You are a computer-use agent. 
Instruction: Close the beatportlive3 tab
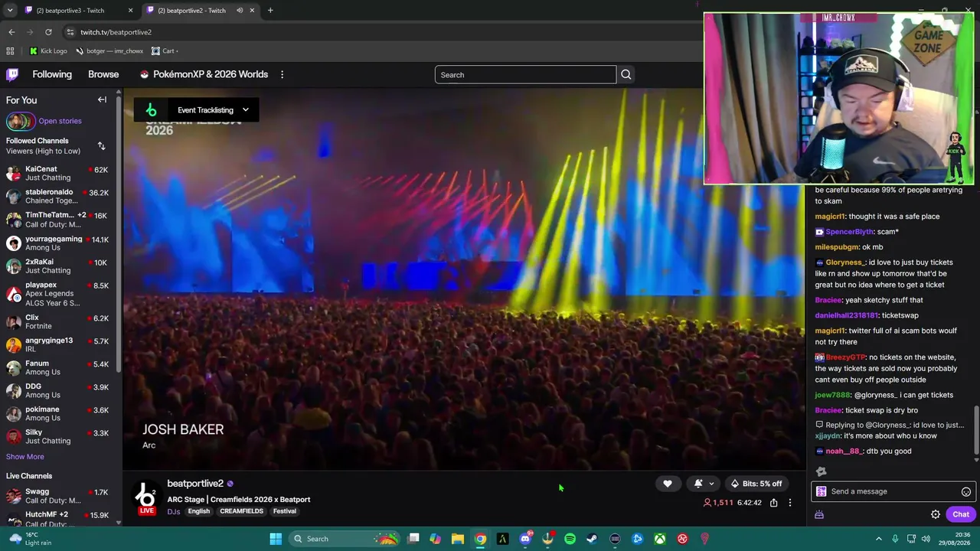click(130, 11)
